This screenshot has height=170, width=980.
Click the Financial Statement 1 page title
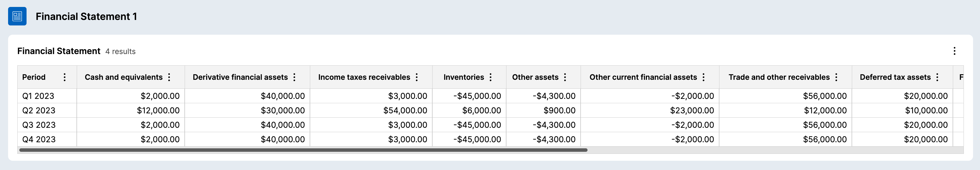click(x=86, y=16)
